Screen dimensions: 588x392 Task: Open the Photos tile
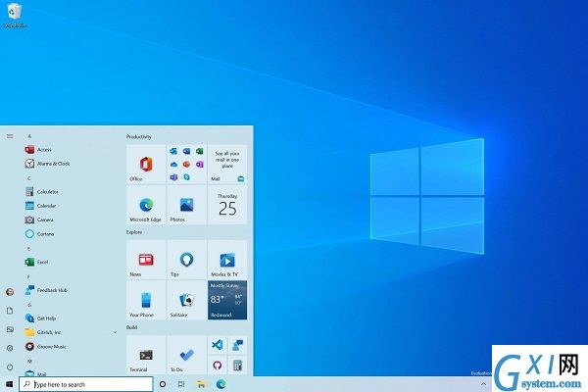click(186, 205)
